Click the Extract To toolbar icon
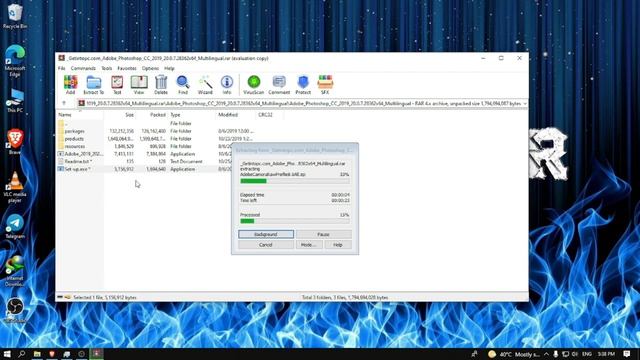The width and height of the screenshot is (640, 360). pos(93,84)
